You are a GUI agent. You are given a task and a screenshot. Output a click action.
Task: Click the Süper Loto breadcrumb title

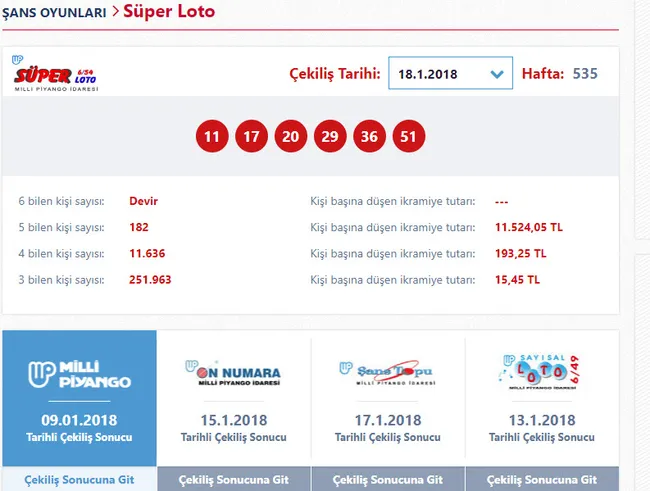click(168, 13)
